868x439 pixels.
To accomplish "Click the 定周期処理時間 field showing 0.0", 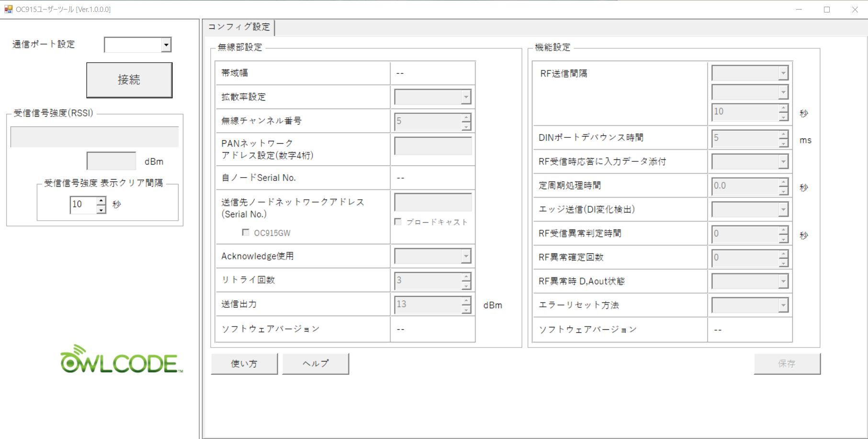I will [745, 186].
